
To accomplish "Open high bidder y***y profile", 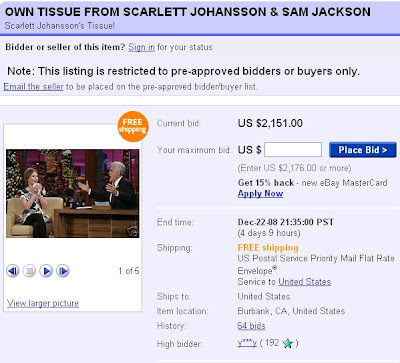I will coord(247,343).
